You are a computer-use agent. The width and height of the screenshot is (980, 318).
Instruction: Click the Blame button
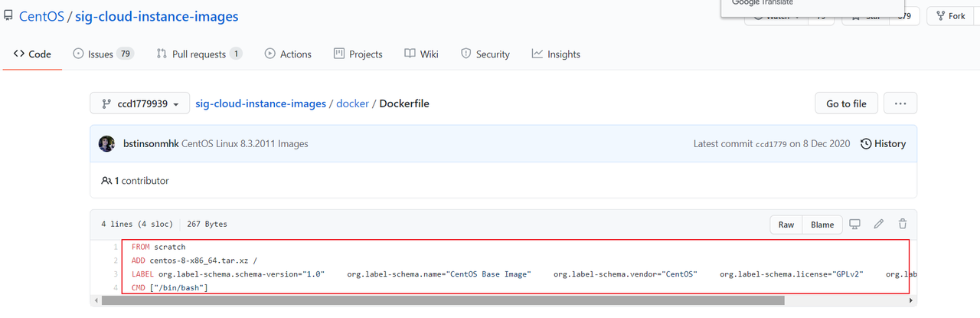click(x=822, y=225)
